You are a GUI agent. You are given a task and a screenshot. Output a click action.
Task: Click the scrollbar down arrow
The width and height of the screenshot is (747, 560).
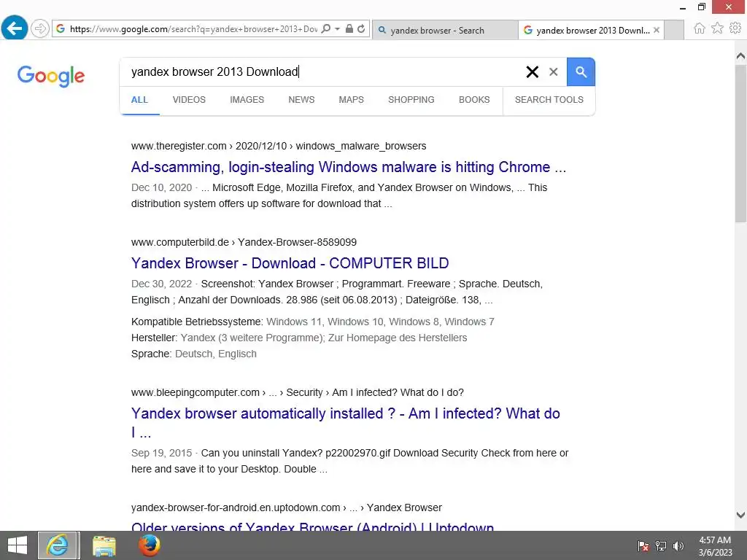tap(741, 515)
